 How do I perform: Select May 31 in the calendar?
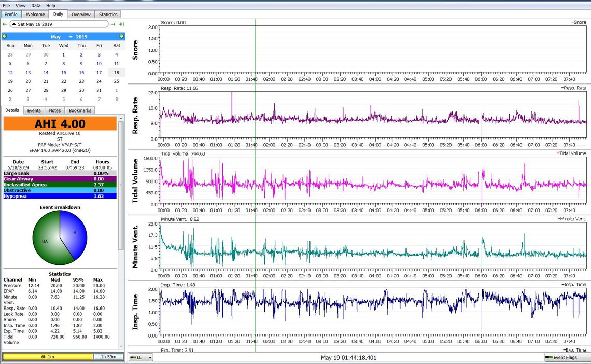[x=98, y=90]
